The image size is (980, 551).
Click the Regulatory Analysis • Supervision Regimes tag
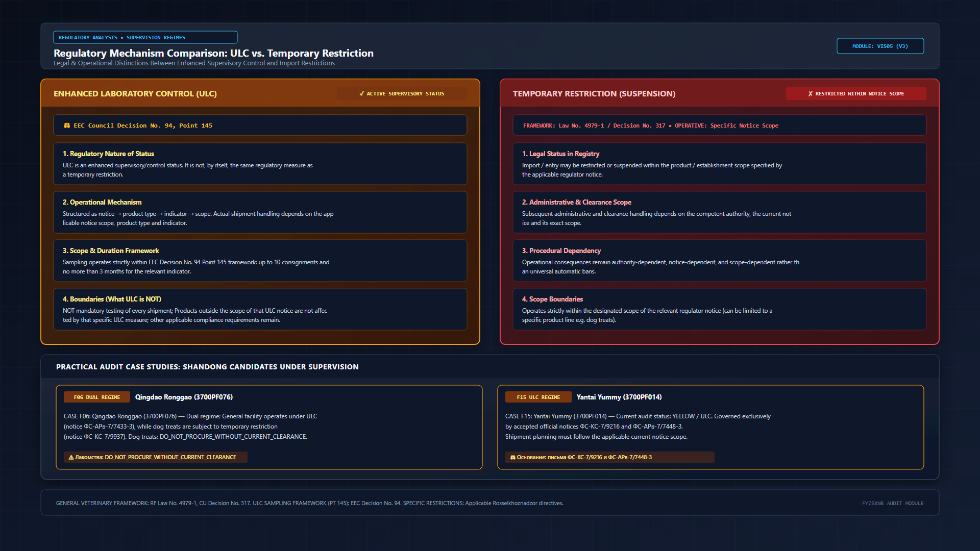click(x=145, y=38)
